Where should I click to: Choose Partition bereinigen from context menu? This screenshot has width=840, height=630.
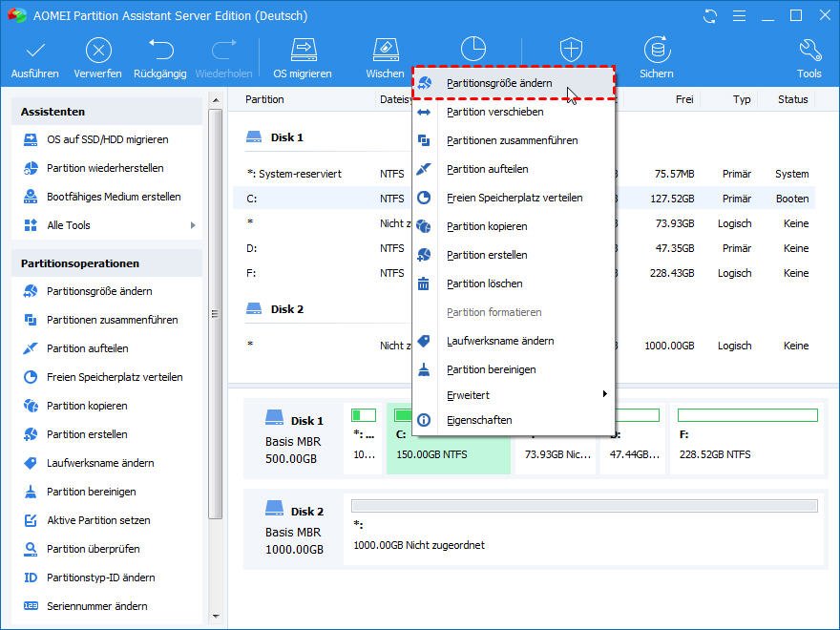(x=514, y=369)
